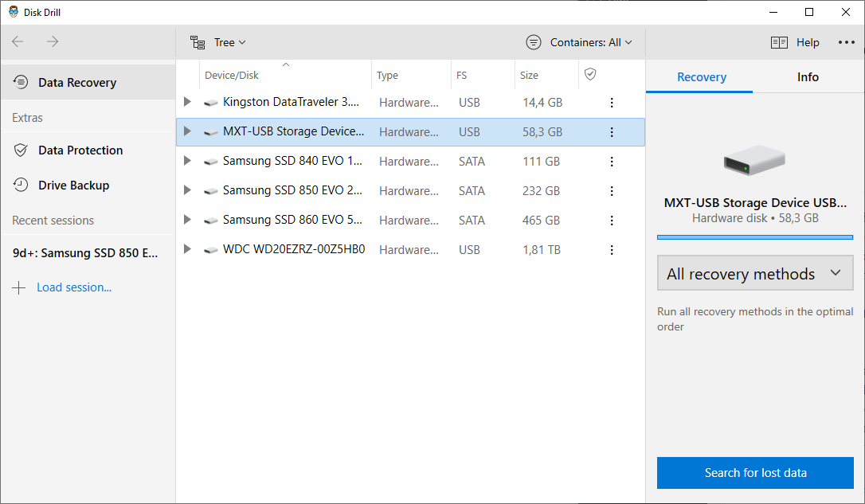This screenshot has height=504, width=865.
Task: Click the Containers filter icon
Action: pos(534,42)
